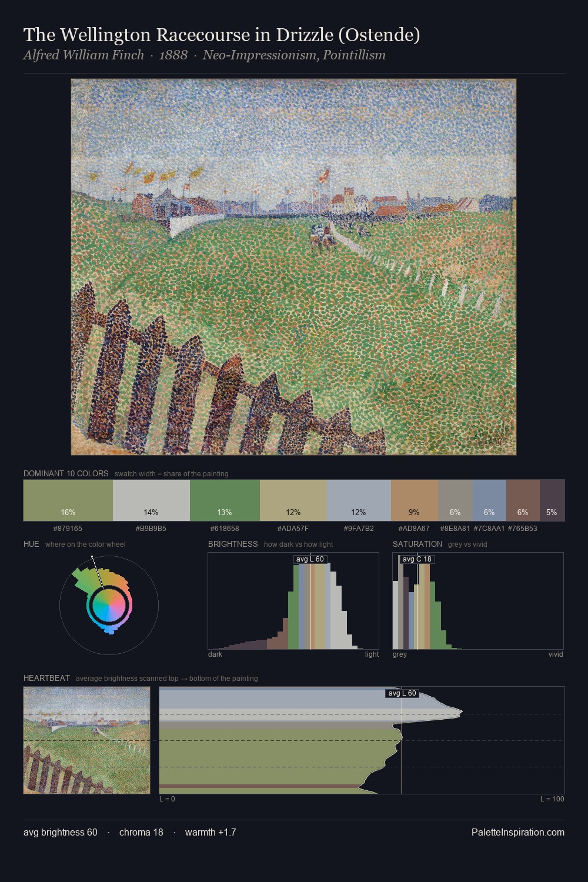Screen dimensions: 588x882
Task: Open the PaletteInspiration.com link
Action: pos(518,833)
